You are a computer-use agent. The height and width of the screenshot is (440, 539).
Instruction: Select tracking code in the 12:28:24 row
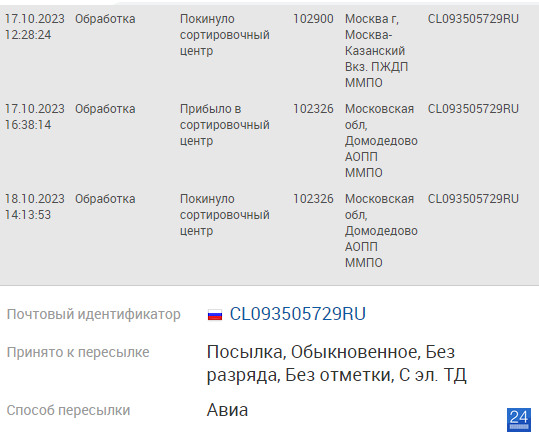(473, 19)
